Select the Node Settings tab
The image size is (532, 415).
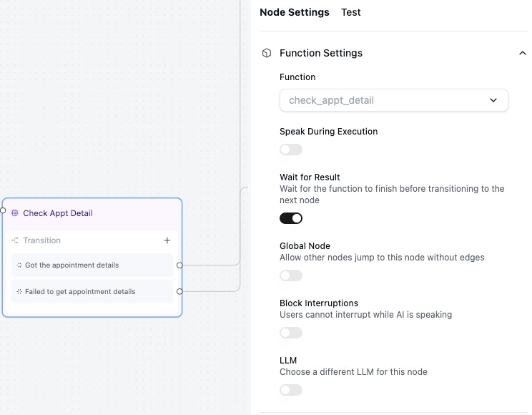(x=295, y=12)
